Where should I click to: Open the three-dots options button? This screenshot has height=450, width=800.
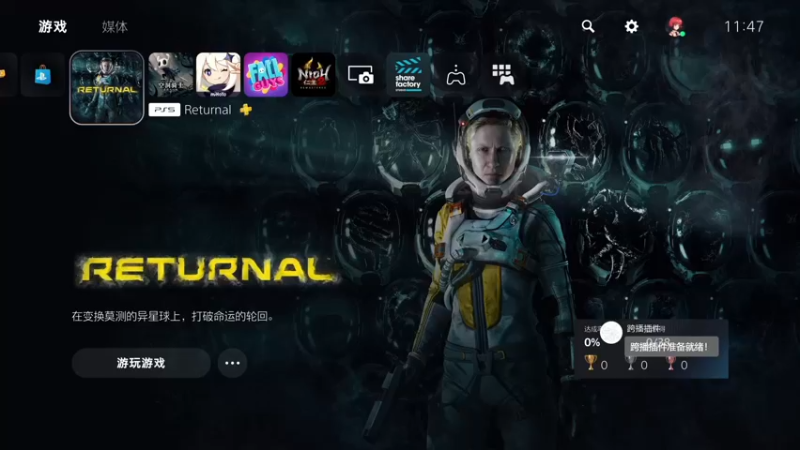click(232, 363)
